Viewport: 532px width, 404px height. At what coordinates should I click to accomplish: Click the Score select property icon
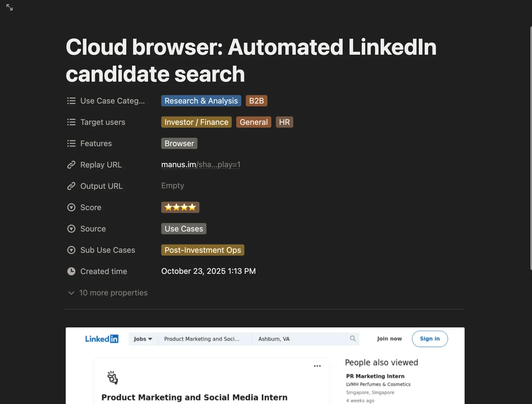71,207
